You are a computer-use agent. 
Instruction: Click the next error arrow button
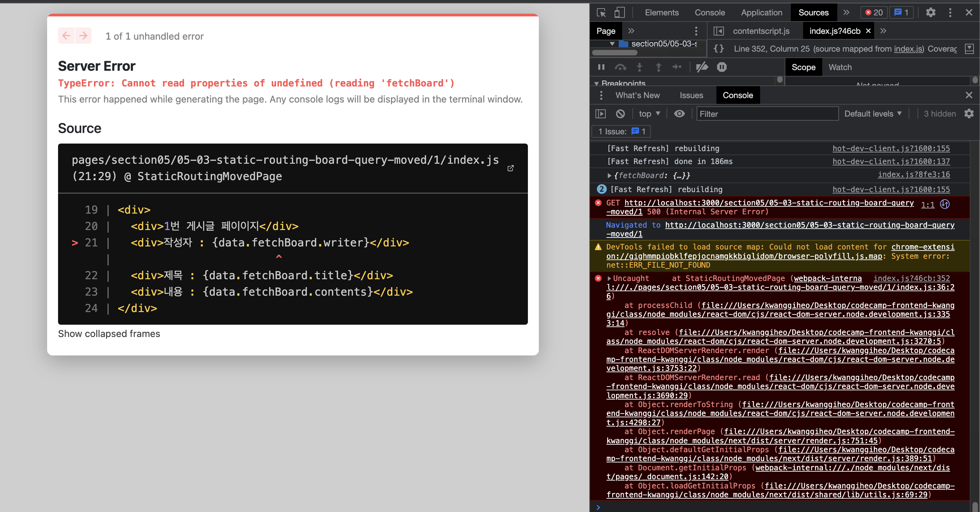pos(83,36)
